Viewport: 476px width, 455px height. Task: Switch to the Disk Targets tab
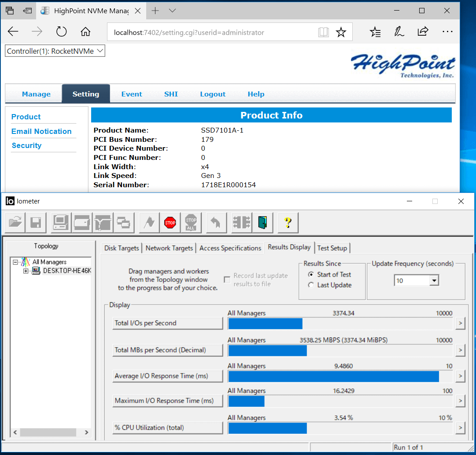click(x=122, y=248)
